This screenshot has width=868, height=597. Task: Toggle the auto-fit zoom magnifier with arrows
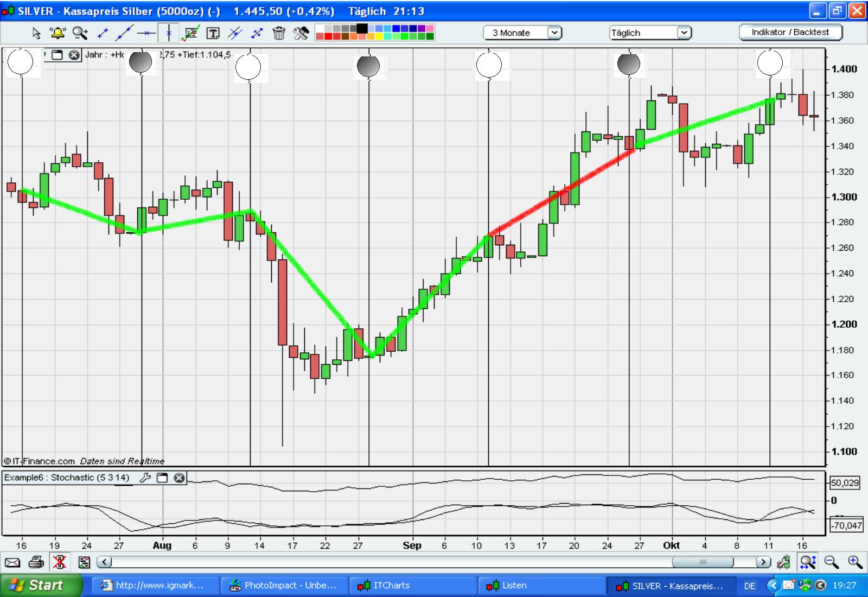(808, 562)
